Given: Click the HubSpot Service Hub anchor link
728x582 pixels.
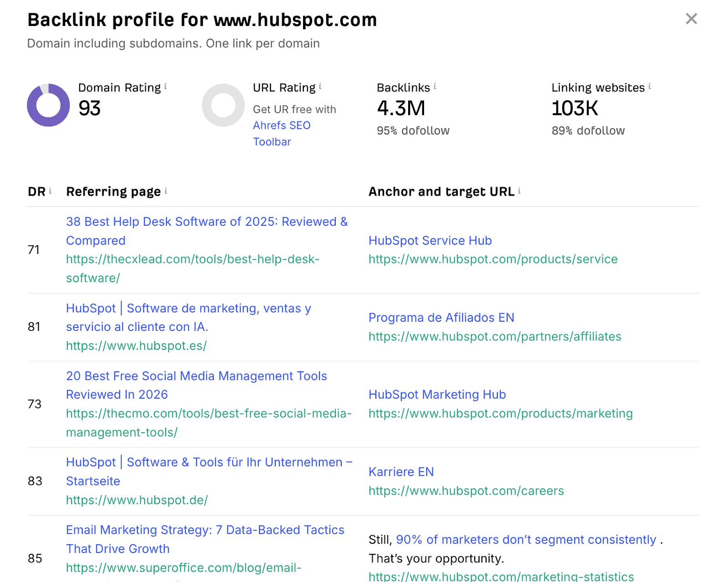Looking at the screenshot, I should [430, 240].
